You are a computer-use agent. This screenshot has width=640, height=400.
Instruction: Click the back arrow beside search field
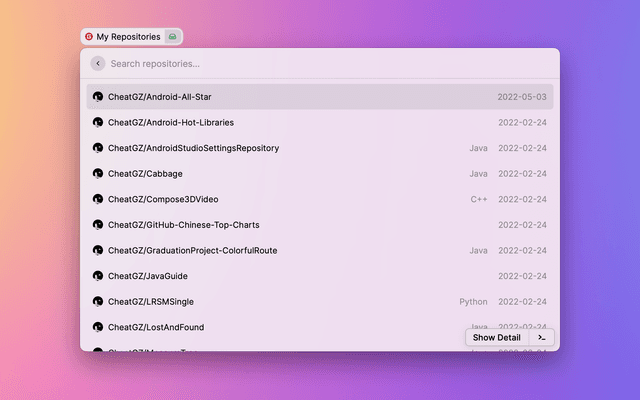tap(97, 63)
